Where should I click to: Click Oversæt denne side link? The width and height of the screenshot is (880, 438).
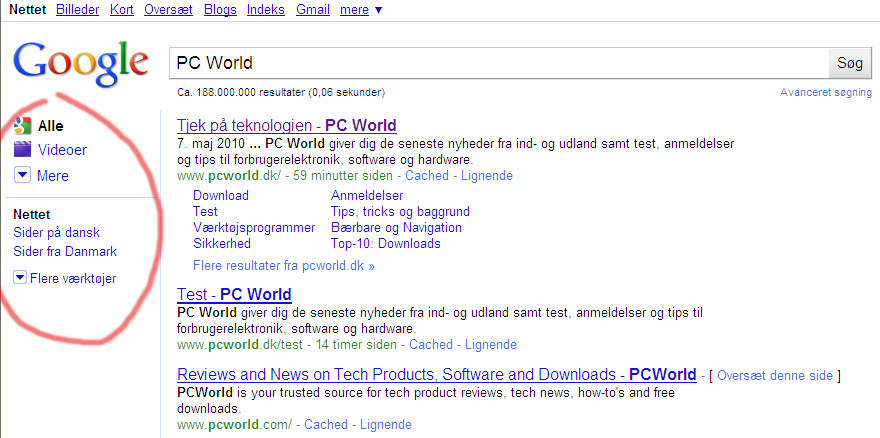point(774,376)
